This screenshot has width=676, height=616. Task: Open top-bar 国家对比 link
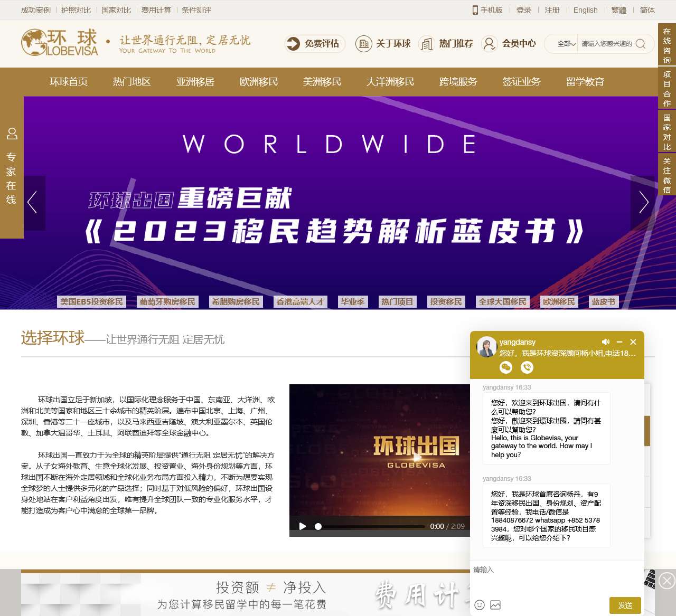(x=116, y=10)
